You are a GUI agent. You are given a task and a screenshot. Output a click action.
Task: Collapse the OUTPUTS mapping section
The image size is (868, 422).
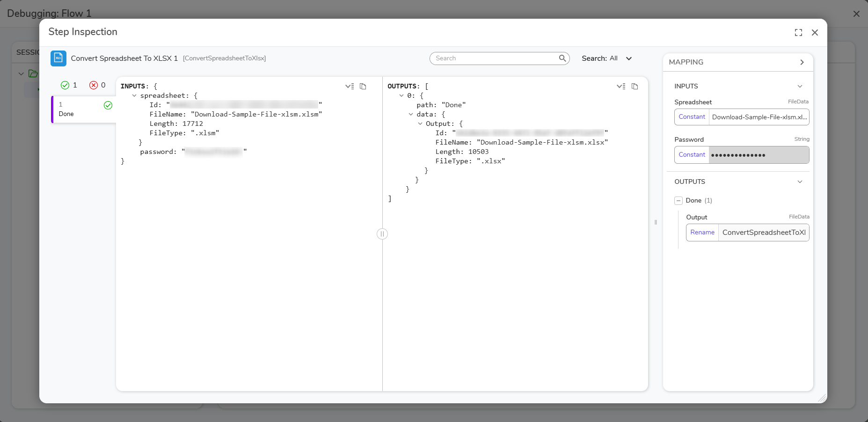(800, 182)
